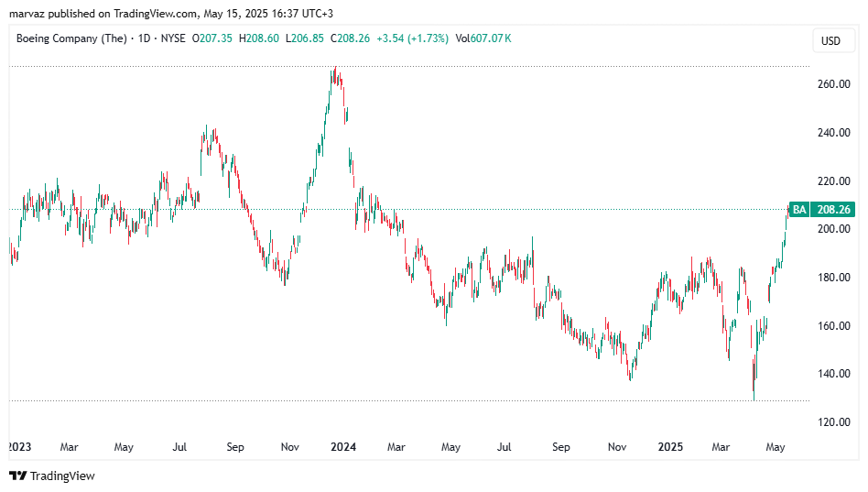Click the low value L206.85
The width and height of the screenshot is (868, 492).
point(305,38)
